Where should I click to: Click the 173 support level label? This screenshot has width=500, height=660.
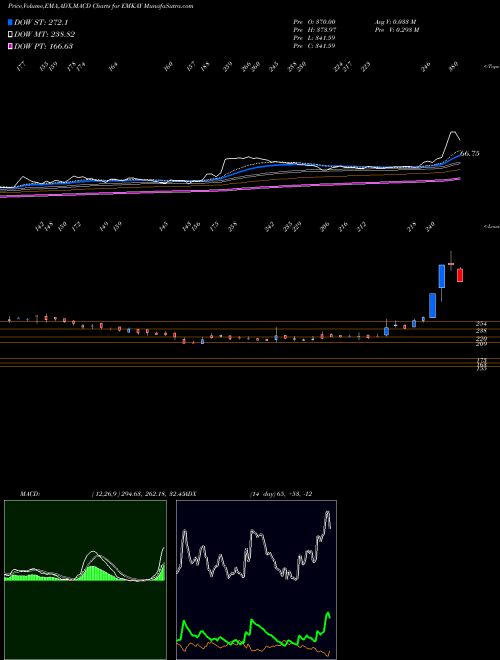(x=481, y=361)
